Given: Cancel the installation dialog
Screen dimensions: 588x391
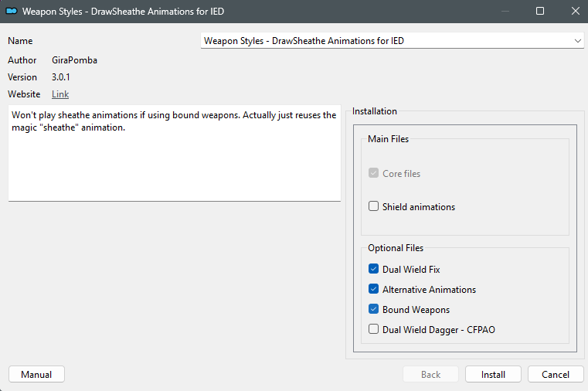Looking at the screenshot, I should (556, 374).
